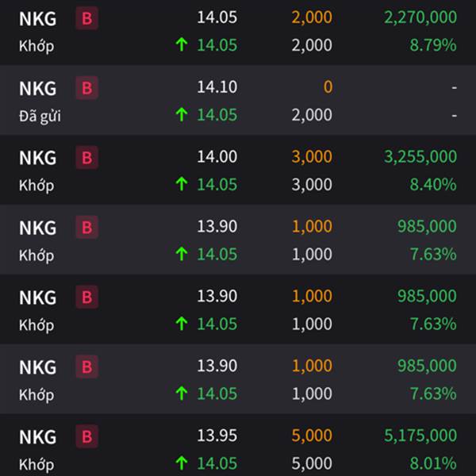Open the pending order with status Đã gửi
476x476 pixels.
click(x=238, y=100)
